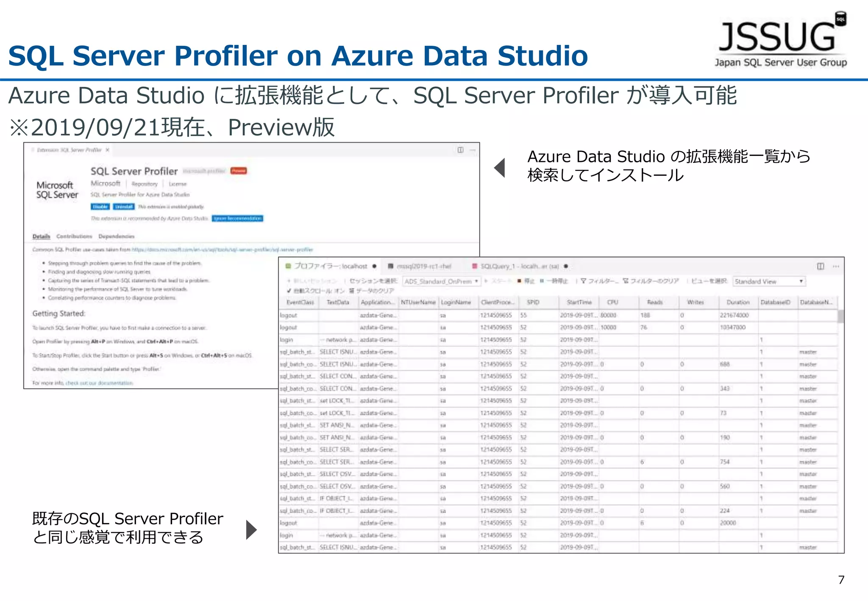This screenshot has height=601, width=868.
Task: Open the License link
Action: point(178,184)
